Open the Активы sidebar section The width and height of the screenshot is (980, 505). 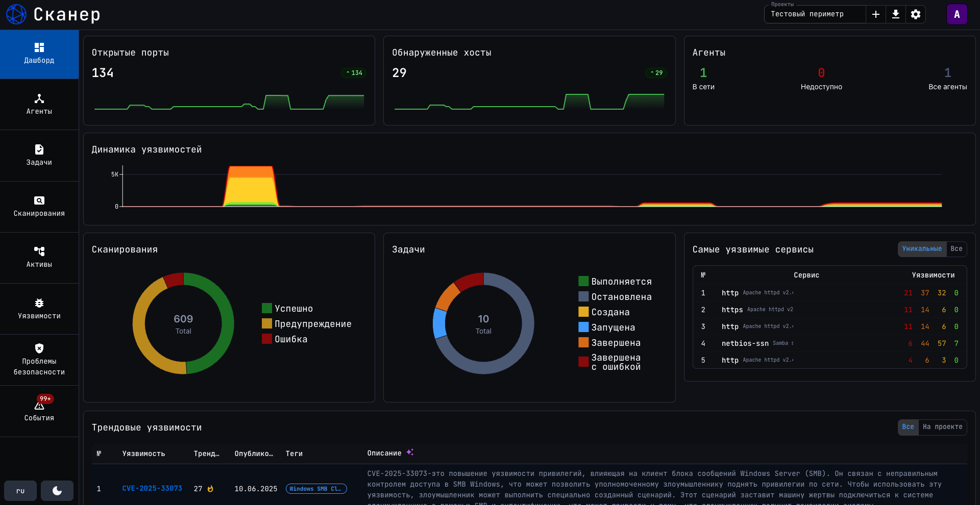coord(39,257)
